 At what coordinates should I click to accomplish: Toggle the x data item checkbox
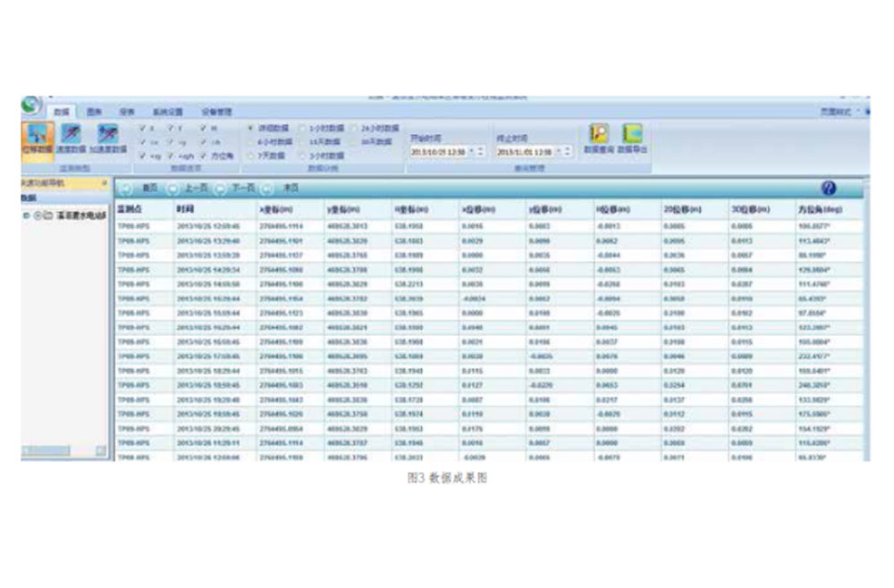[142, 128]
